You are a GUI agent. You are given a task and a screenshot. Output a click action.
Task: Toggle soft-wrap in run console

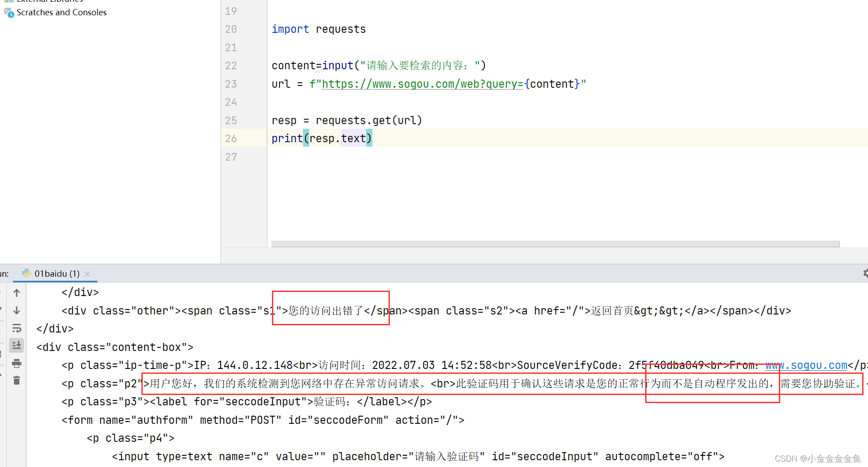point(17,328)
